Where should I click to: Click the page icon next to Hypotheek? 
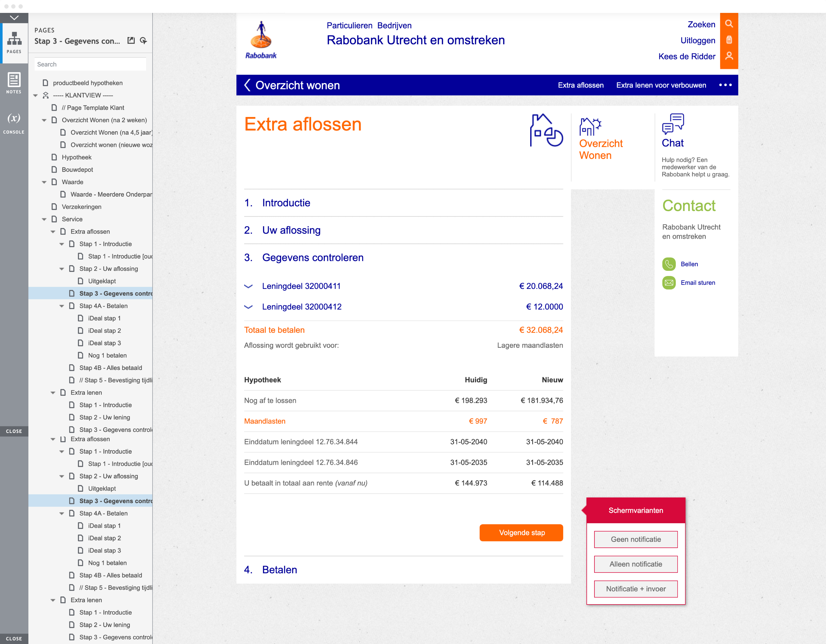(54, 157)
